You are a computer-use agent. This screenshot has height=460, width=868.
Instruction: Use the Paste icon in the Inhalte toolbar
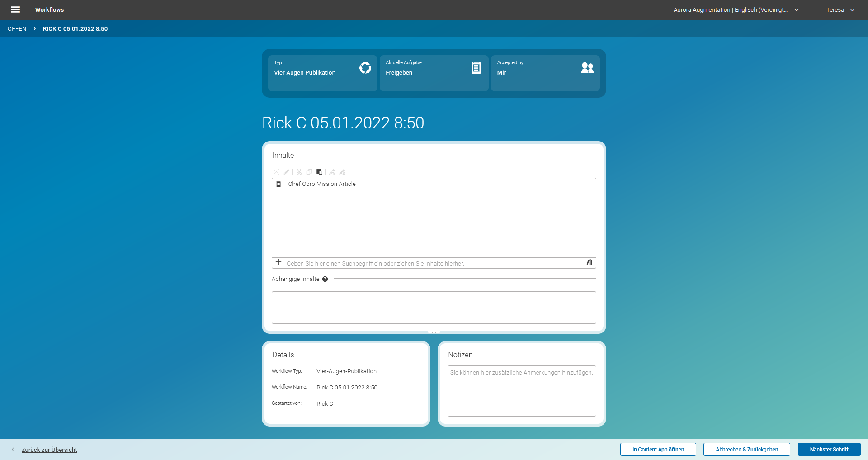coord(319,172)
